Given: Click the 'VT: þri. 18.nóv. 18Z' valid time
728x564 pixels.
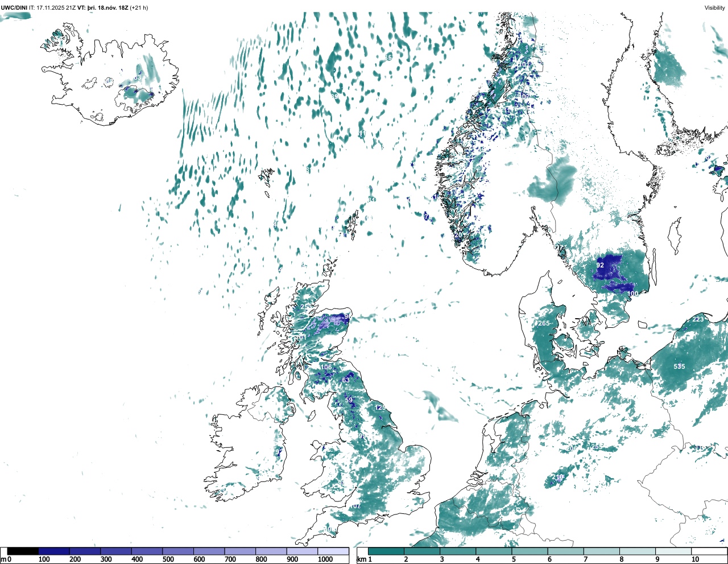Looking at the screenshot, I should click(103, 8).
